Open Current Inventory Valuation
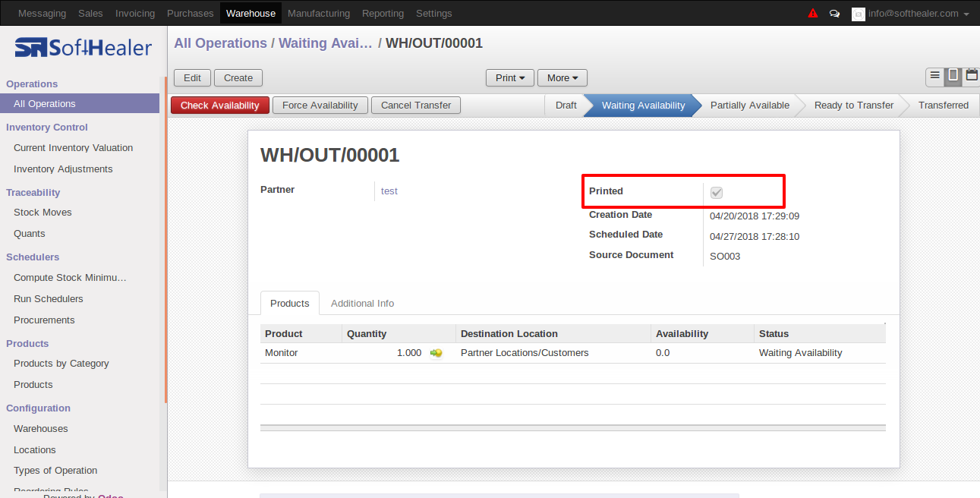Viewport: 980px width, 498px height. click(x=74, y=148)
